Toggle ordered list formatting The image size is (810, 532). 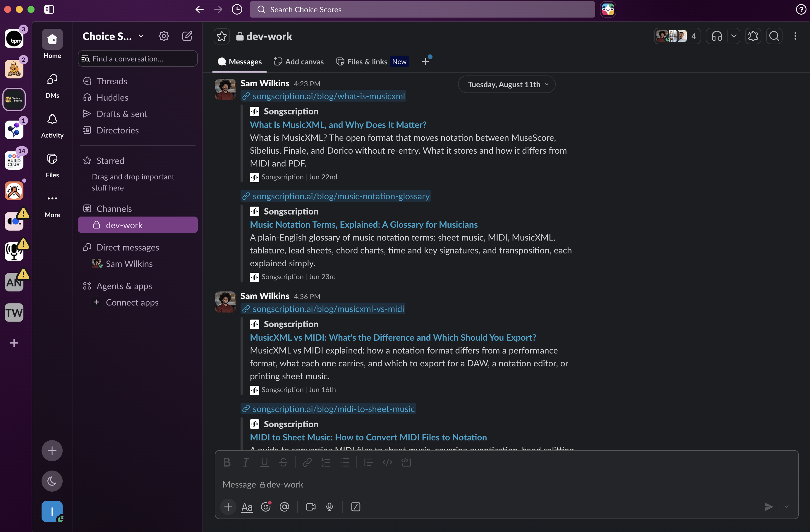326,463
